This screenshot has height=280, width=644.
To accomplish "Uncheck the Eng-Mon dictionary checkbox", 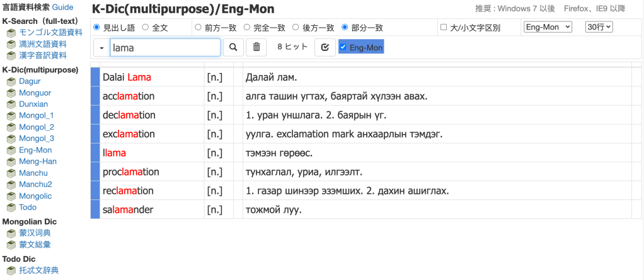I will (343, 47).
